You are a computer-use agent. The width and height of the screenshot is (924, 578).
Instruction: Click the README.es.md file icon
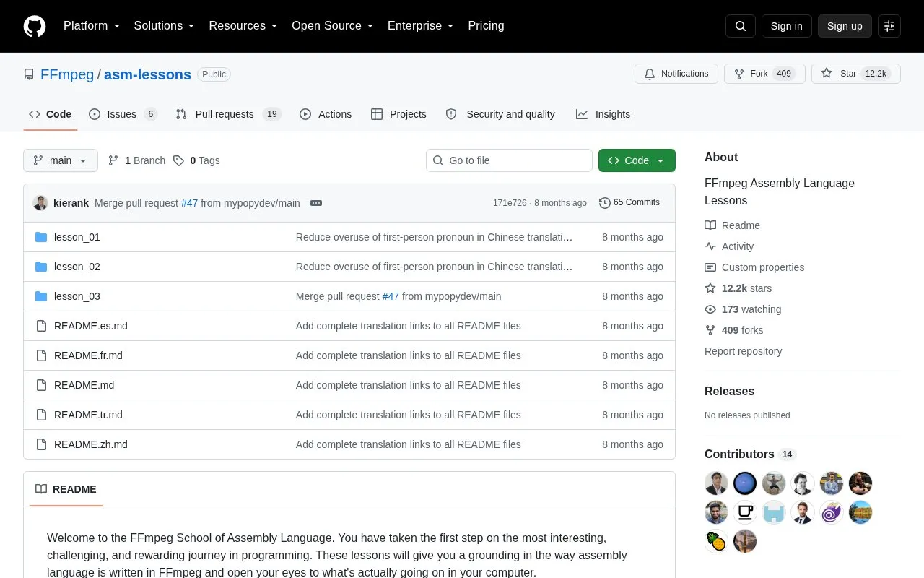click(x=41, y=326)
